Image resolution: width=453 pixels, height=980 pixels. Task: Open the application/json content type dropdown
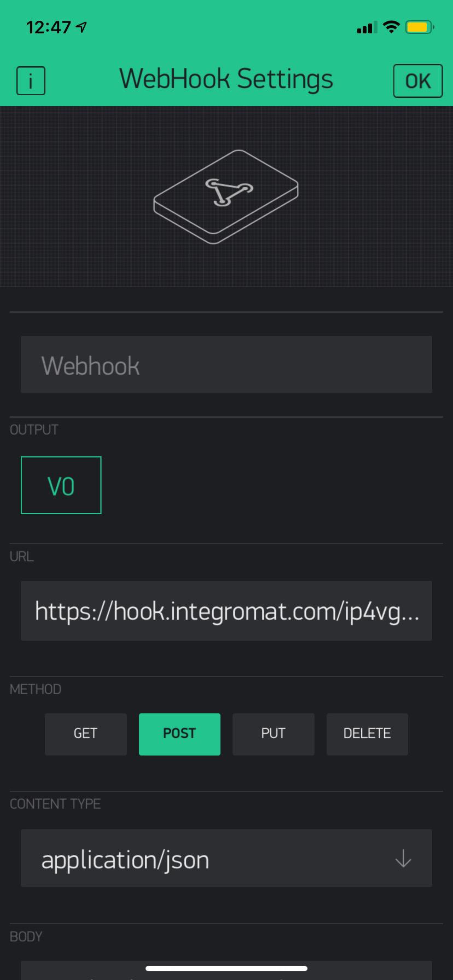(226, 858)
